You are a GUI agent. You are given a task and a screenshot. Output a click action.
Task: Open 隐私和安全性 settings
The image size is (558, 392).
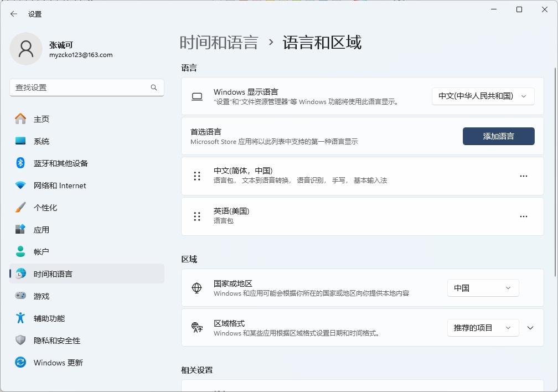[87, 341]
